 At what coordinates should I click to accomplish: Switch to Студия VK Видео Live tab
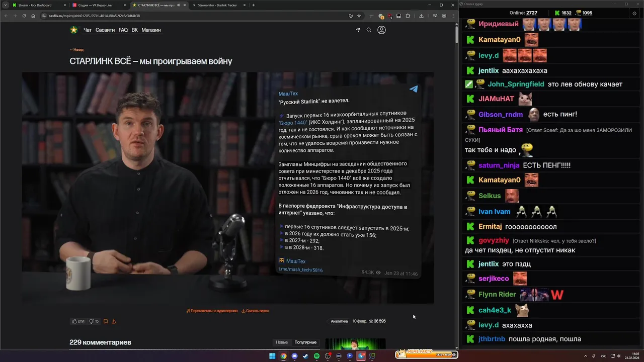click(98, 5)
